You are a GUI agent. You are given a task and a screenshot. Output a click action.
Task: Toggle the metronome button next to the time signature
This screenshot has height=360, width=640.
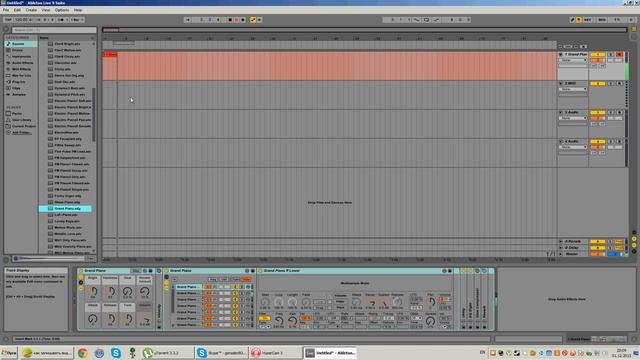click(x=62, y=20)
